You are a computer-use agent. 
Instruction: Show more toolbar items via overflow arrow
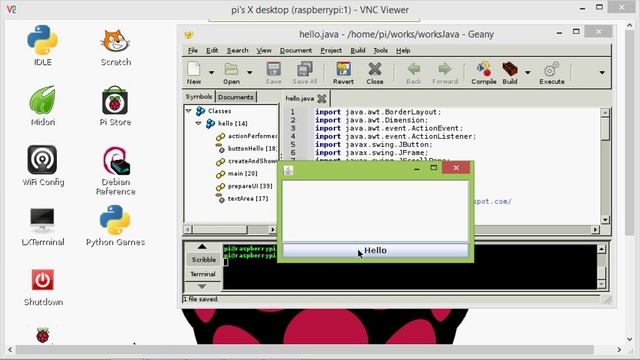pos(602,73)
